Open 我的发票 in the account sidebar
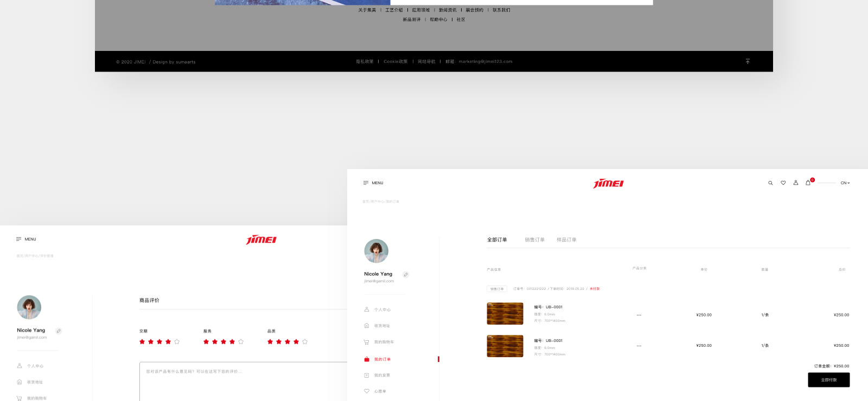868x401 pixels. click(382, 376)
